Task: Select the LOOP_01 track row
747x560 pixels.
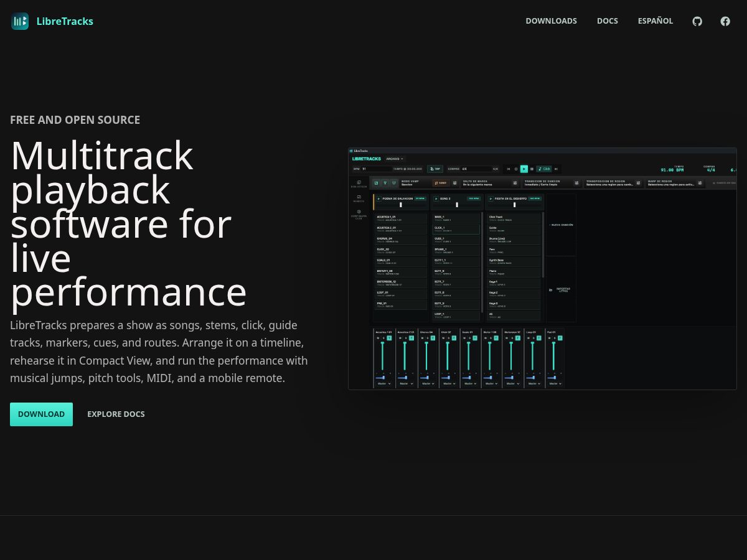Action: 402,293
